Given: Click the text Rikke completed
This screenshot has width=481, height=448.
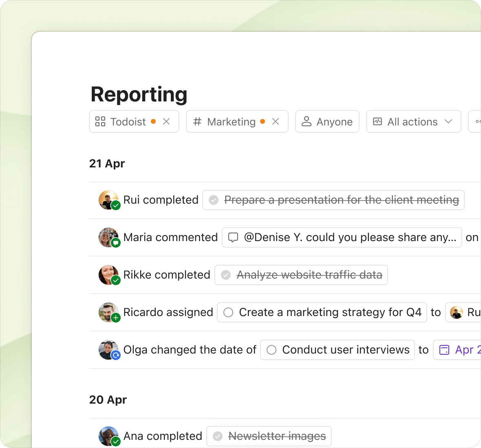Looking at the screenshot, I should pos(167,275).
